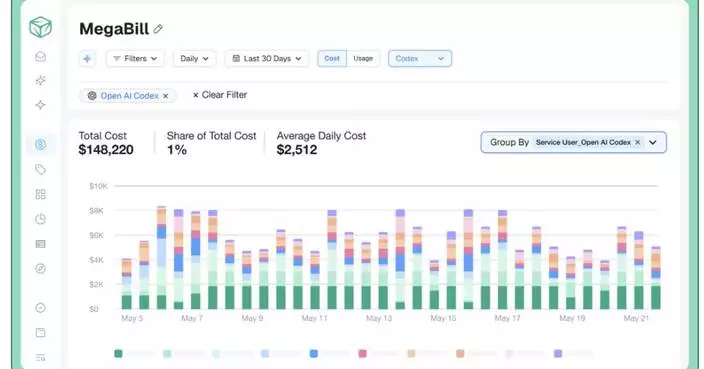Open the grid dashboard icon in sidebar
The height and width of the screenshot is (369, 704).
click(40, 194)
